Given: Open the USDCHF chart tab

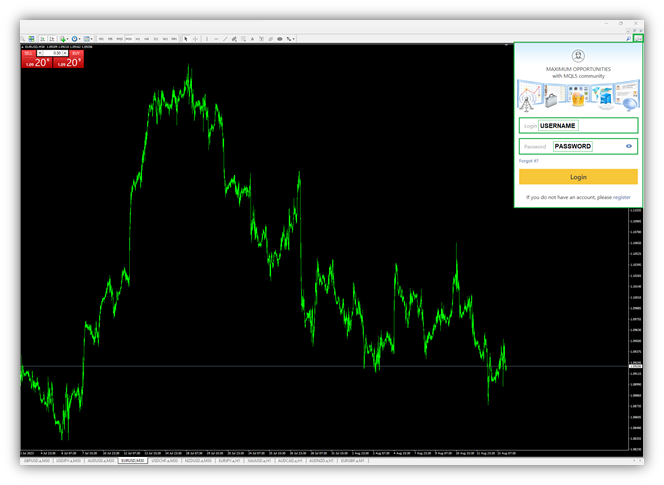Looking at the screenshot, I should point(164,461).
